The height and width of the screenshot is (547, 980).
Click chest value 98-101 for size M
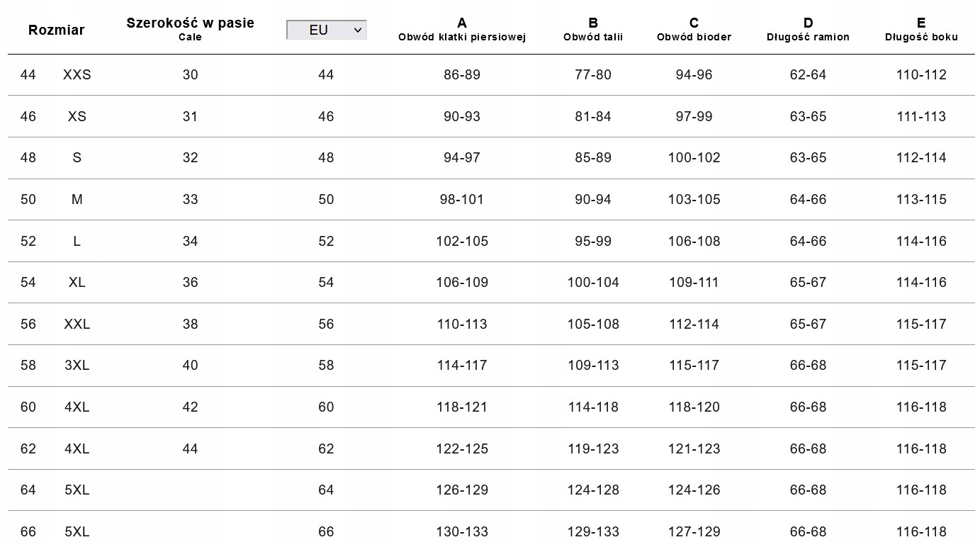[x=462, y=199]
